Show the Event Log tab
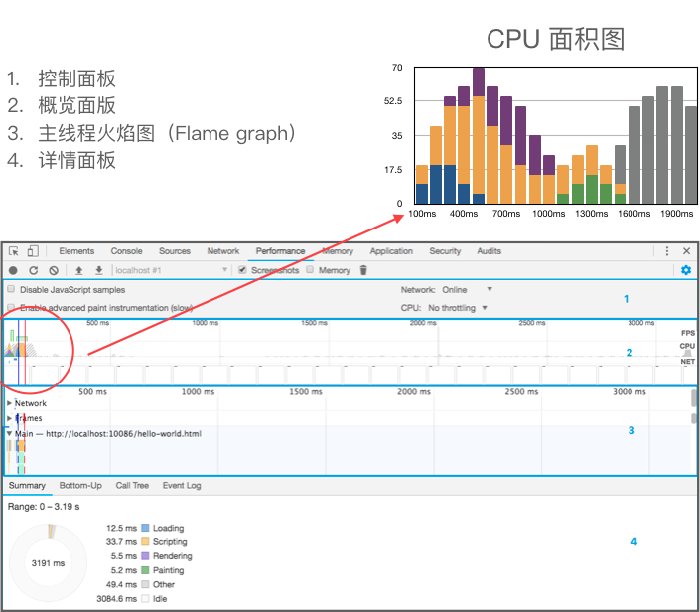This screenshot has height=612, width=700. coord(182,485)
